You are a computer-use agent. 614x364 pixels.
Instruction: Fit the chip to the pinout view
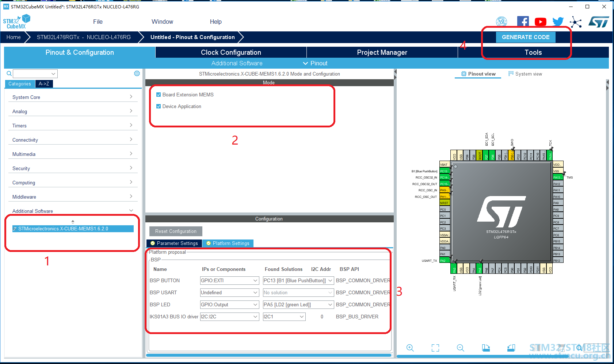tap(435, 348)
